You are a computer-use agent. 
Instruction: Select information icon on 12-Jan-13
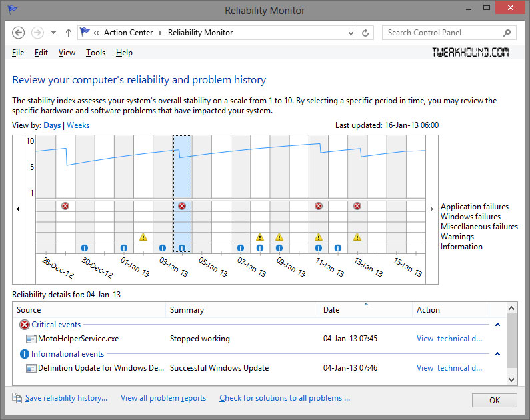(x=338, y=248)
